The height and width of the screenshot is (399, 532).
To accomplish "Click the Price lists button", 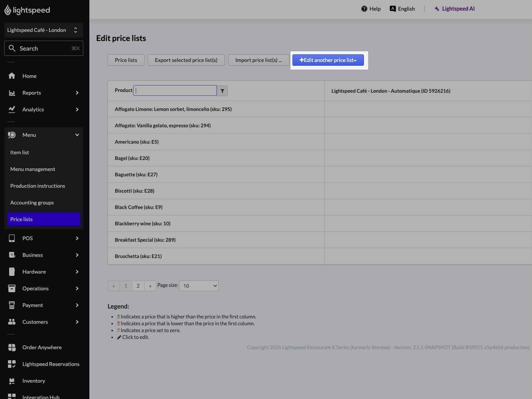I will coord(126,60).
